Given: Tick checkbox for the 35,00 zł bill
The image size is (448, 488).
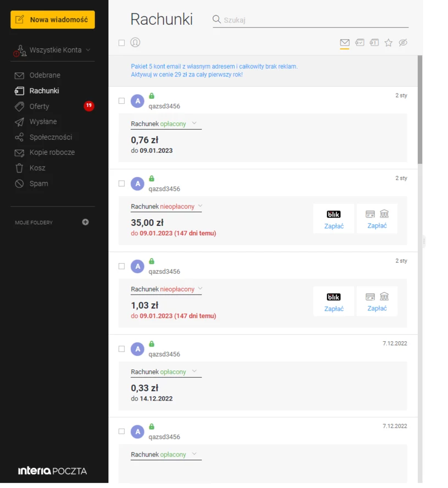Looking at the screenshot, I should 121,184.
